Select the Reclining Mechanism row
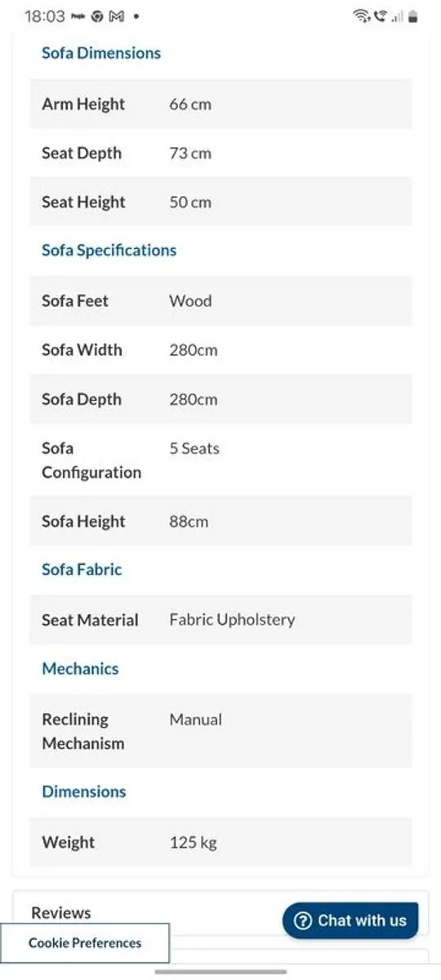Viewport: 441px width, 980px height. point(220,731)
